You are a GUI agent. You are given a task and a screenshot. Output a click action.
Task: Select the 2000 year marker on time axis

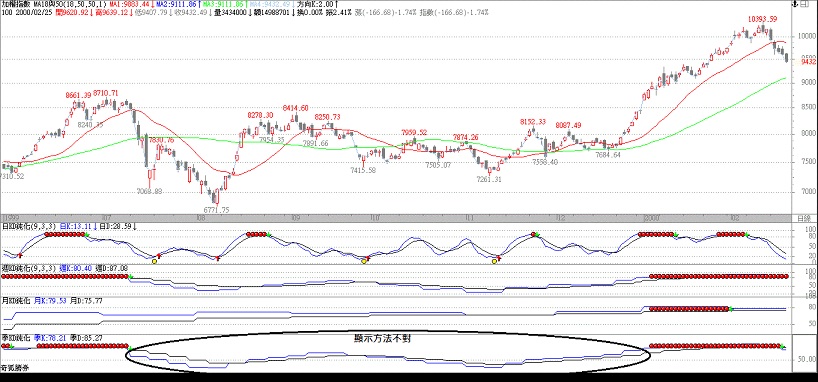click(x=652, y=217)
